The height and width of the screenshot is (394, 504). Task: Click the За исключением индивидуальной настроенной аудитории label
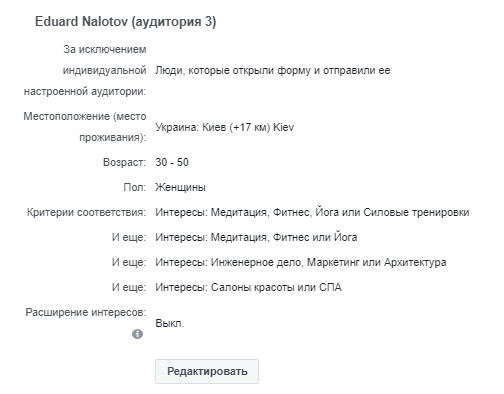pyautogui.click(x=85, y=70)
